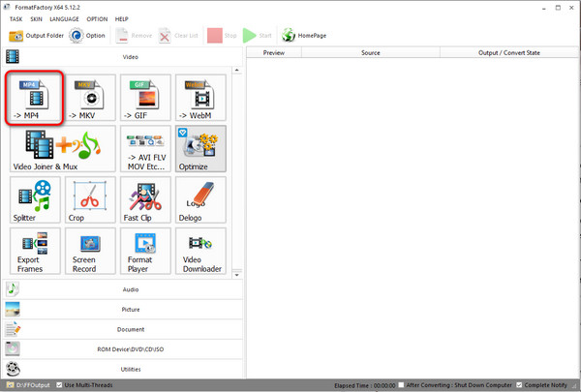Screen dimensions: 581x392
Task: Click the video panel scroll-up arrow
Action: point(237,70)
